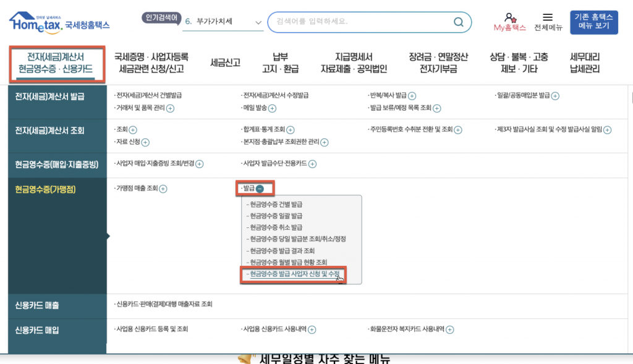Click 현금영수증 건별 발급
This screenshot has width=633, height=364.
[x=276, y=204]
